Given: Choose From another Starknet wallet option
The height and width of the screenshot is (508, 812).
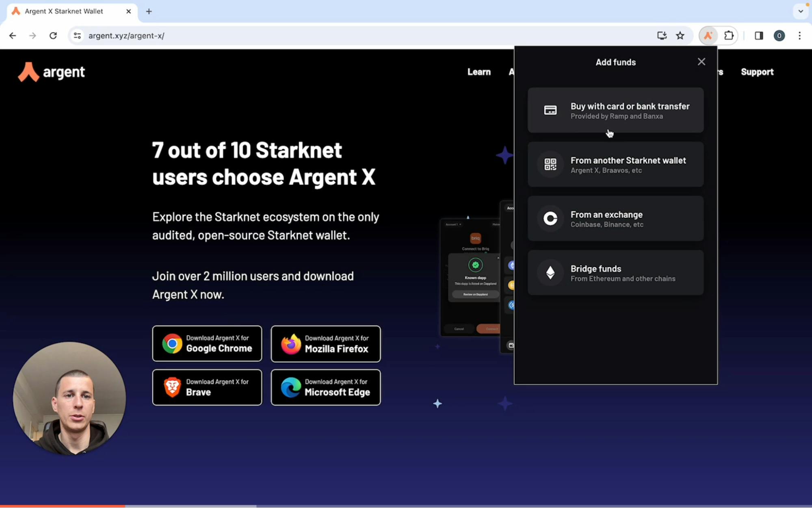Looking at the screenshot, I should (615, 164).
